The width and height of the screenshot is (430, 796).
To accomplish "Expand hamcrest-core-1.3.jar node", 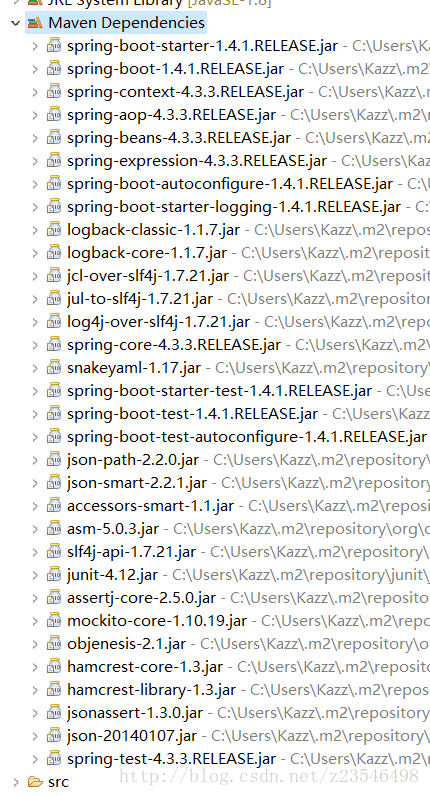I will [x=35, y=667].
